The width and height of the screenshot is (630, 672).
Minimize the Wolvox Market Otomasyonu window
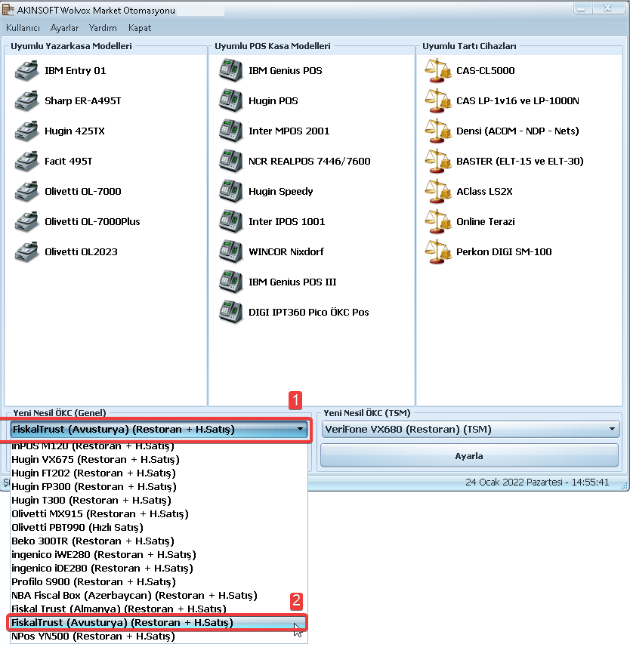(x=582, y=8)
